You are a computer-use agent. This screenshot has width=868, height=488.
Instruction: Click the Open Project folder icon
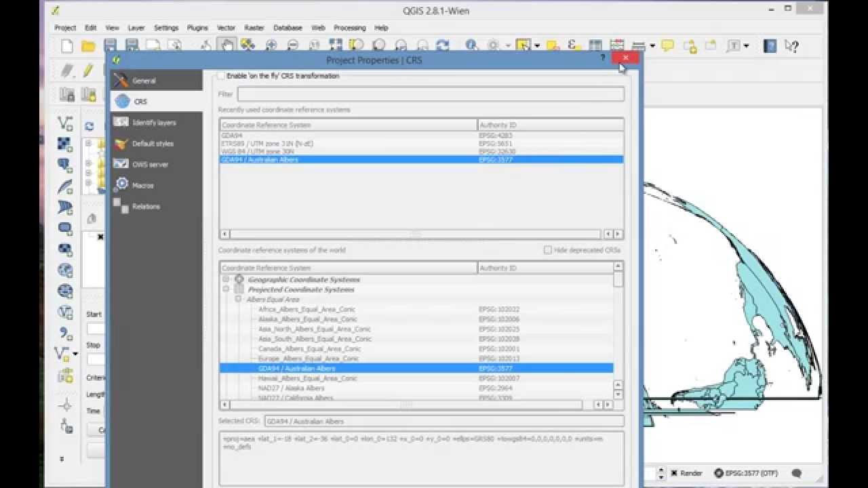[x=88, y=46]
